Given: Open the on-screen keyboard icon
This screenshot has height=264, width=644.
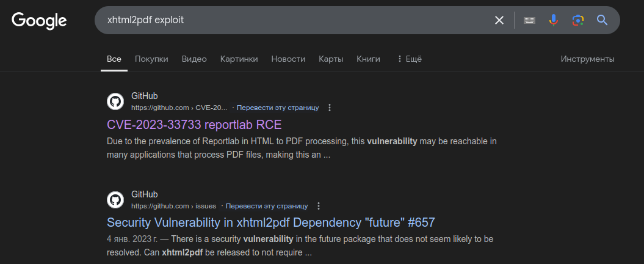Looking at the screenshot, I should pyautogui.click(x=529, y=20).
